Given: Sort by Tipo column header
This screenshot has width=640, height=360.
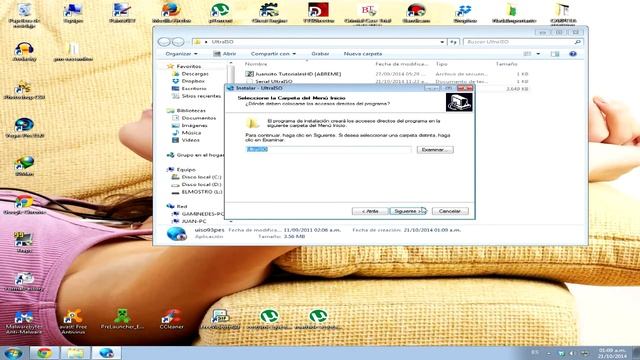Looking at the screenshot, I should 441,64.
